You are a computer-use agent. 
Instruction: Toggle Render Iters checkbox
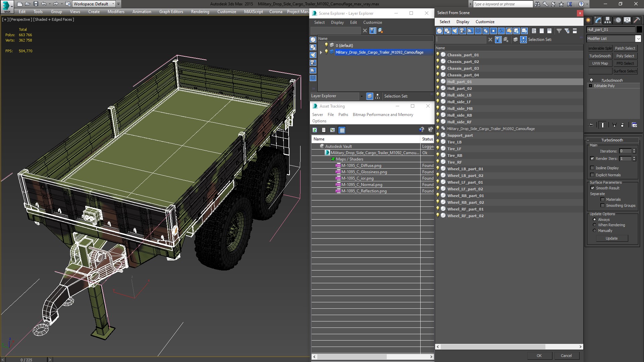pyautogui.click(x=592, y=159)
